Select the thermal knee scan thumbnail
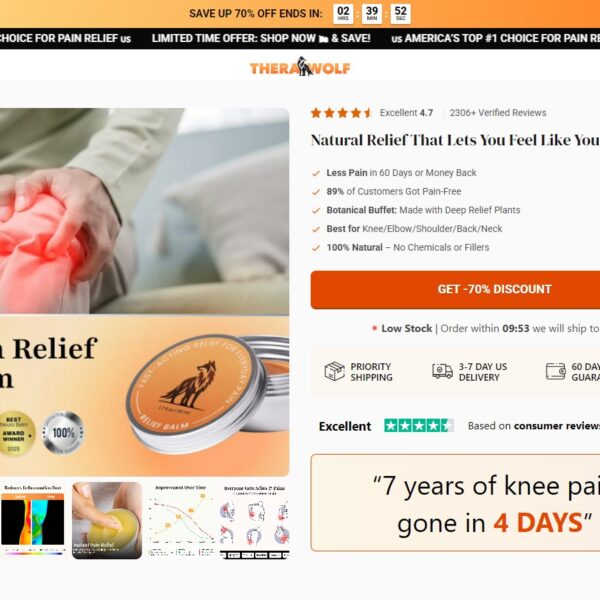This screenshot has height=600, width=600. [x=33, y=520]
